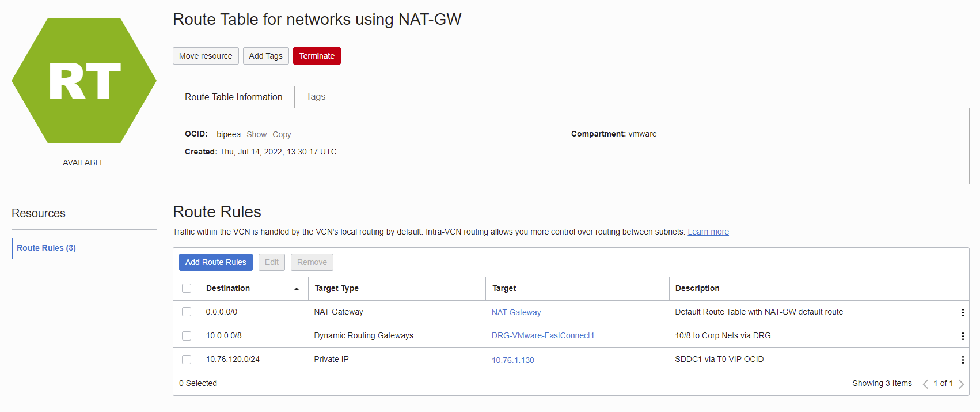Open Route Table Information tab
Viewport: 980px width, 412px height.
(x=233, y=97)
